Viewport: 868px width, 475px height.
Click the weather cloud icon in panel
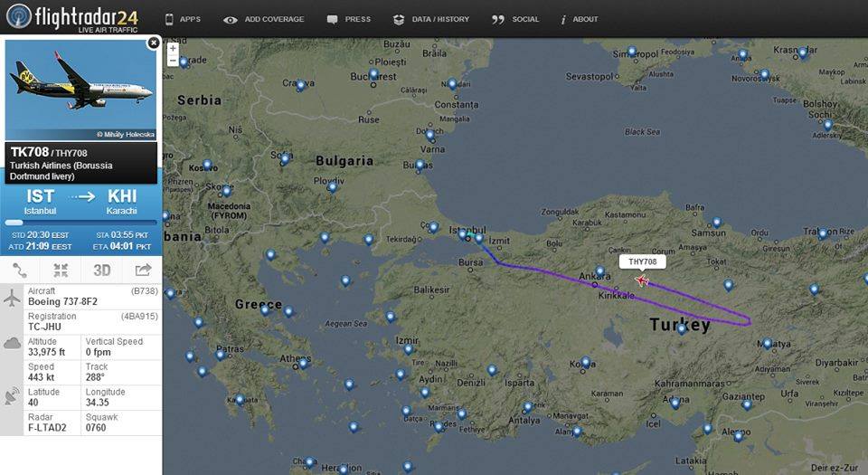[x=13, y=343]
